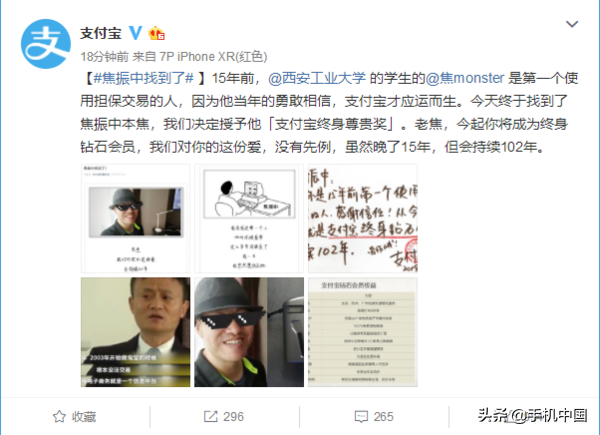Open the computer cartoon sketch thumbnail
Viewport: 600px width, 435px height.
coord(249,218)
